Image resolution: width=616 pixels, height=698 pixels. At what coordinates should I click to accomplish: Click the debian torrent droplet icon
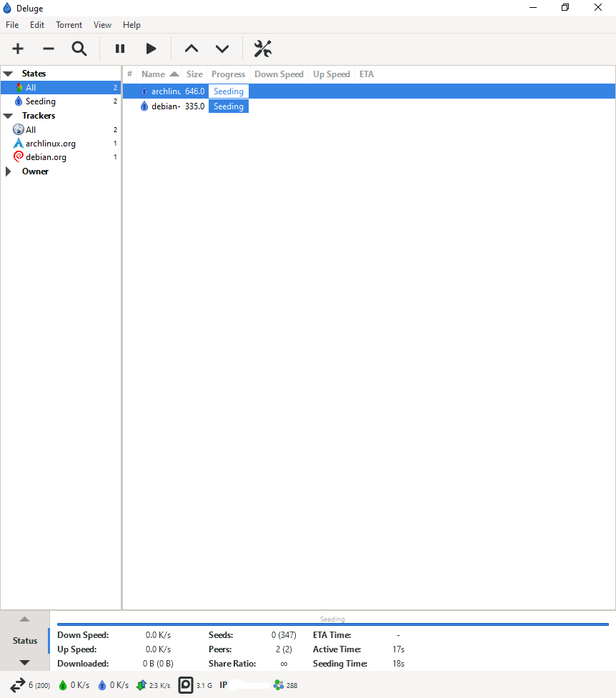(144, 106)
